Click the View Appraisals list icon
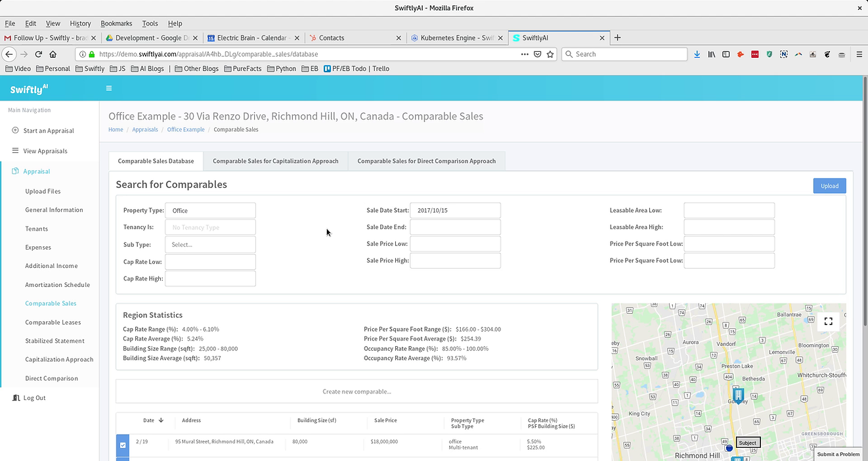Viewport: 868px width, 461px height. pos(14,150)
